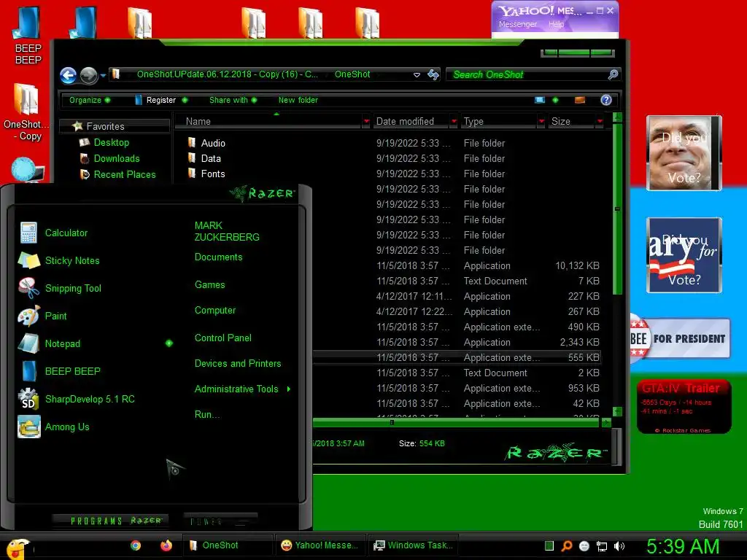Select the Audio folder
This screenshot has width=747, height=560.
pos(213,143)
